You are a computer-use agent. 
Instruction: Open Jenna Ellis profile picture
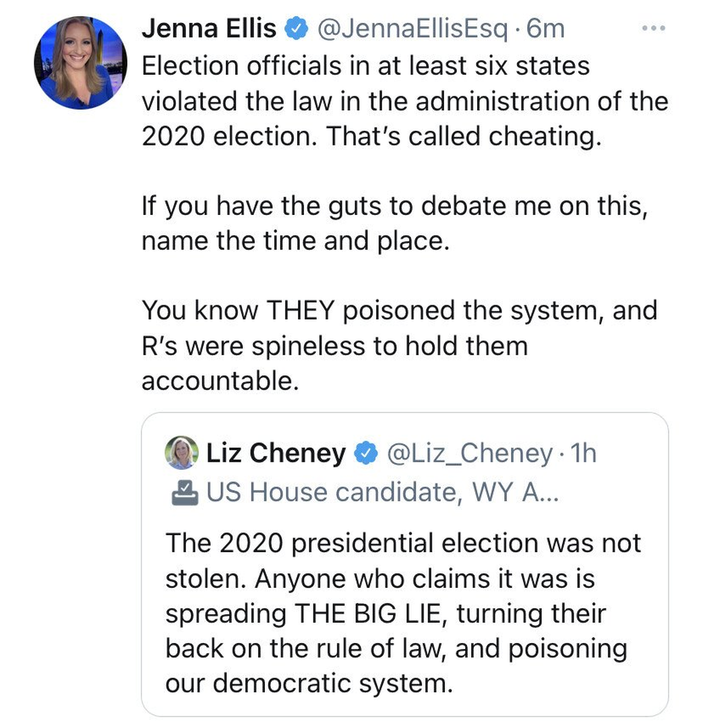tap(80, 63)
